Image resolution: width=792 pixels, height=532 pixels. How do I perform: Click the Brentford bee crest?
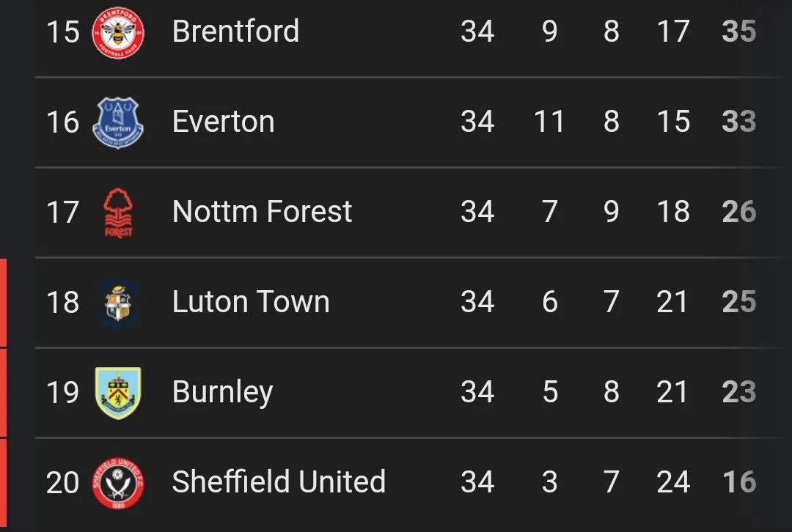pyautogui.click(x=117, y=32)
